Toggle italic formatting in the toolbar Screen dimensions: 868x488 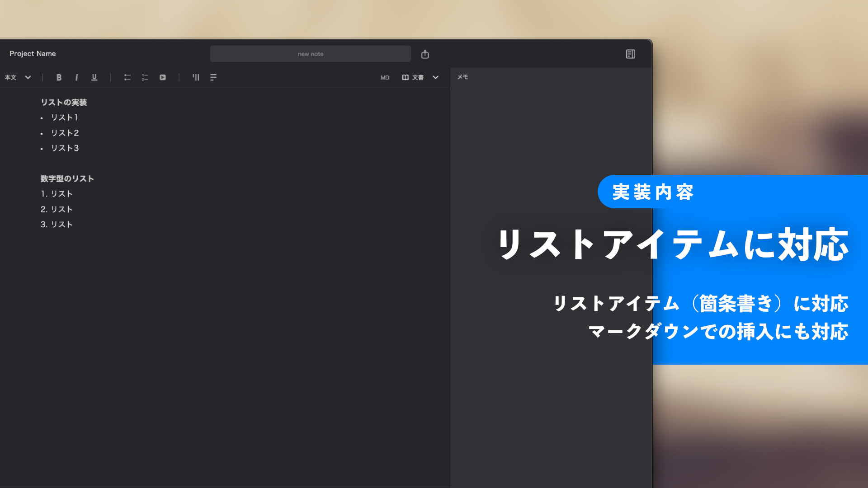pyautogui.click(x=76, y=77)
